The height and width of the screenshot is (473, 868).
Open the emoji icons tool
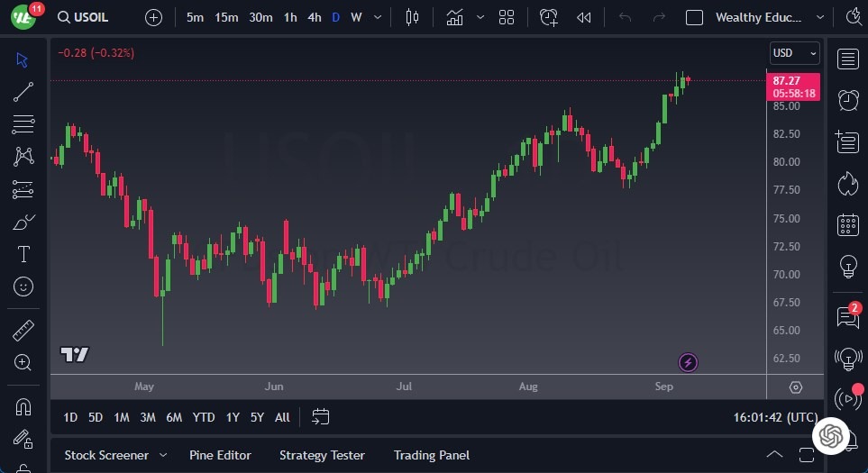point(23,287)
